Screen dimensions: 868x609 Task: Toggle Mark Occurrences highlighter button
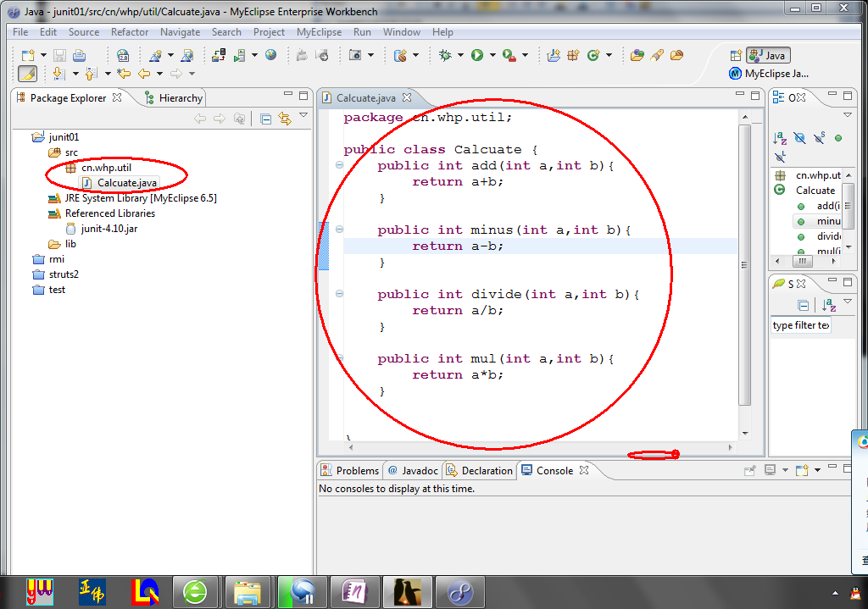click(x=27, y=73)
